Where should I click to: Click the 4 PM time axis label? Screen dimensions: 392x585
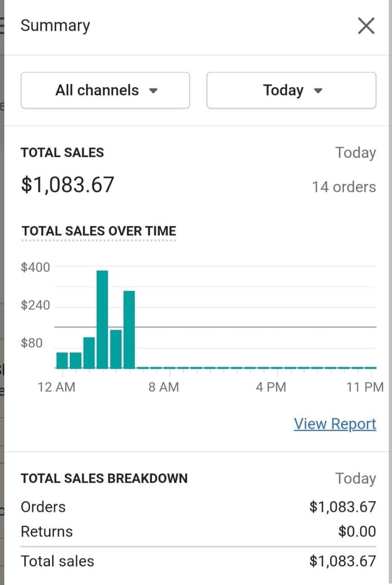pyautogui.click(x=271, y=387)
